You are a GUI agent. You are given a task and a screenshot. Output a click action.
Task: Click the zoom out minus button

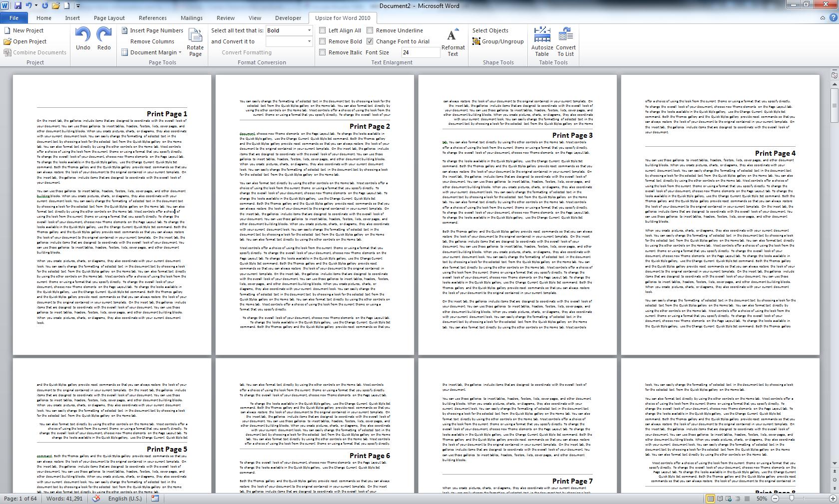point(775,499)
